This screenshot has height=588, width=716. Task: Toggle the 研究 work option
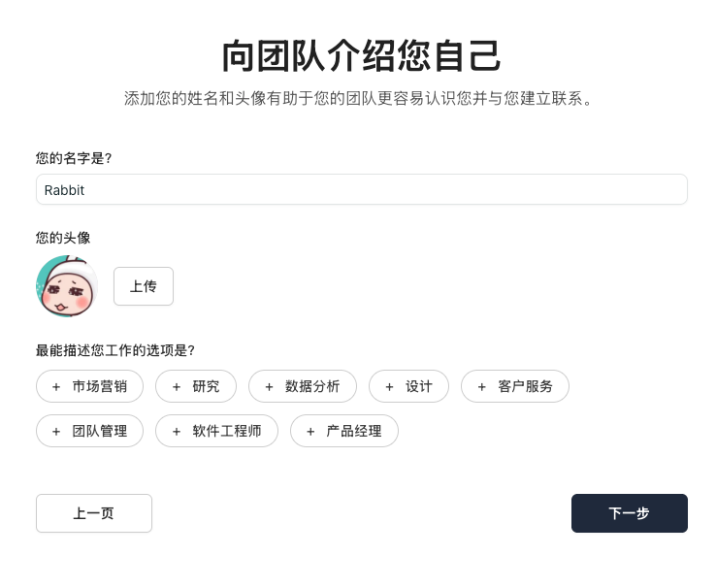pyautogui.click(x=206, y=386)
